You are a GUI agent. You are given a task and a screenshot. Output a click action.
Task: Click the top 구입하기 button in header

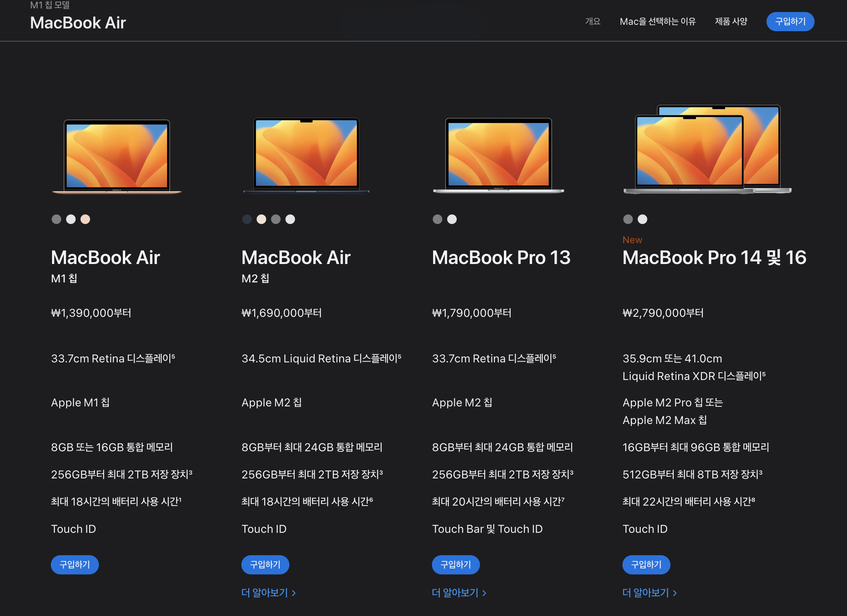790,22
